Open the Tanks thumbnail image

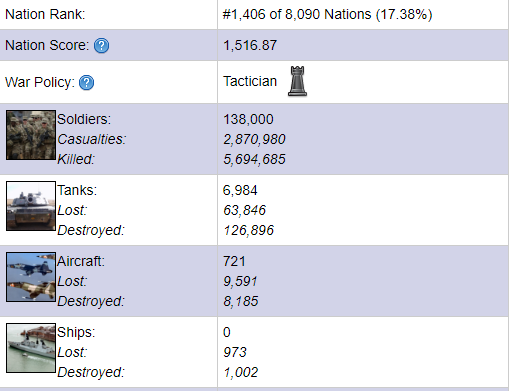coord(31,206)
